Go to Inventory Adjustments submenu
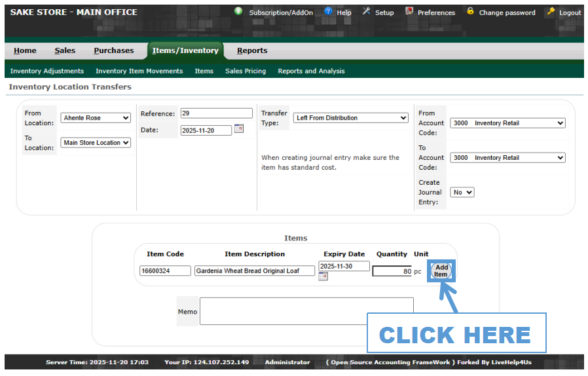 click(x=47, y=71)
